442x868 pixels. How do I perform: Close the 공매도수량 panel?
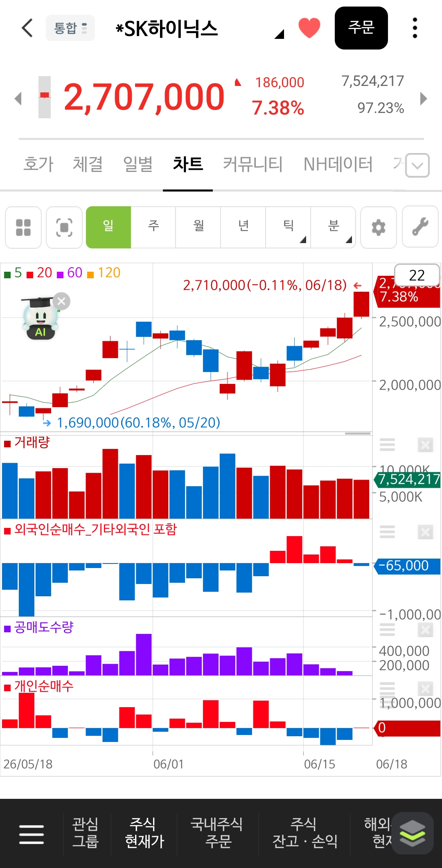[x=425, y=630]
